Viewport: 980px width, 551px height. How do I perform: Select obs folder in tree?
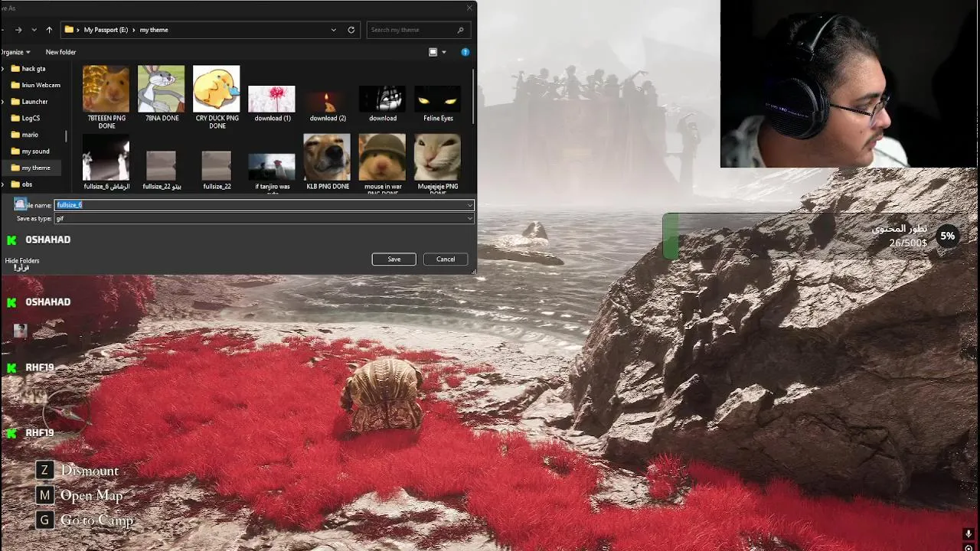click(27, 184)
